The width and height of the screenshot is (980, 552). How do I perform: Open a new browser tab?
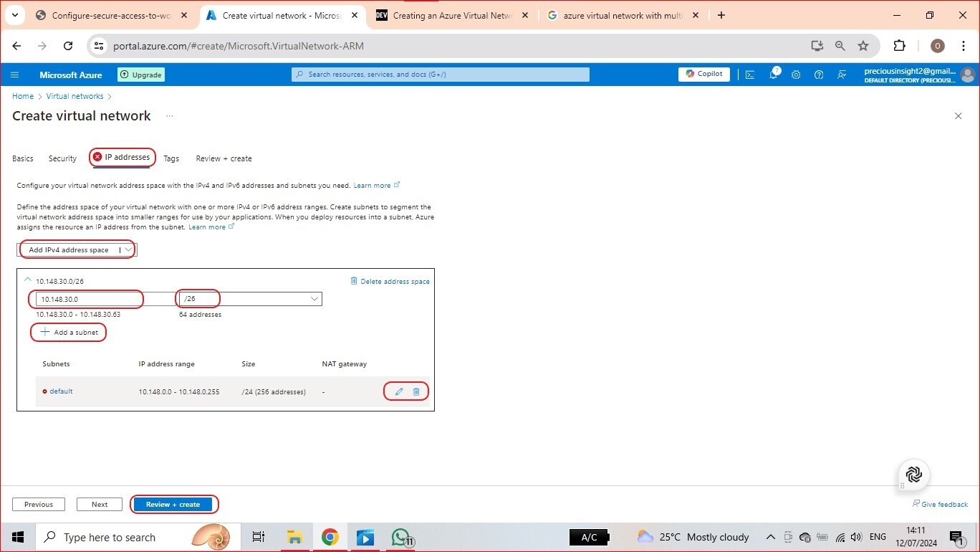tap(721, 15)
